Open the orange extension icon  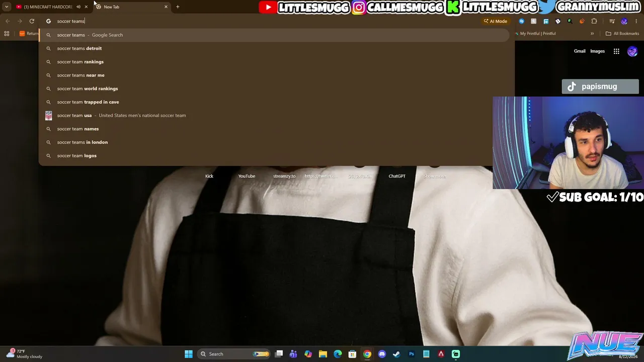(x=582, y=21)
